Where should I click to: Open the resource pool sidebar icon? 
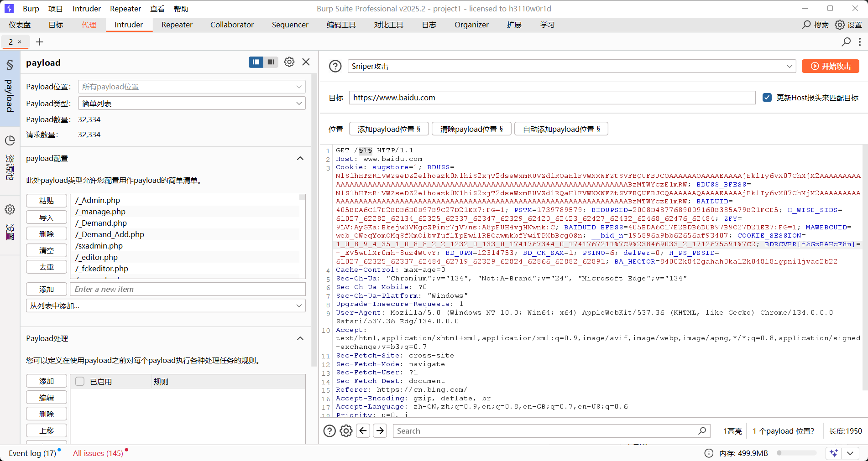(x=10, y=140)
